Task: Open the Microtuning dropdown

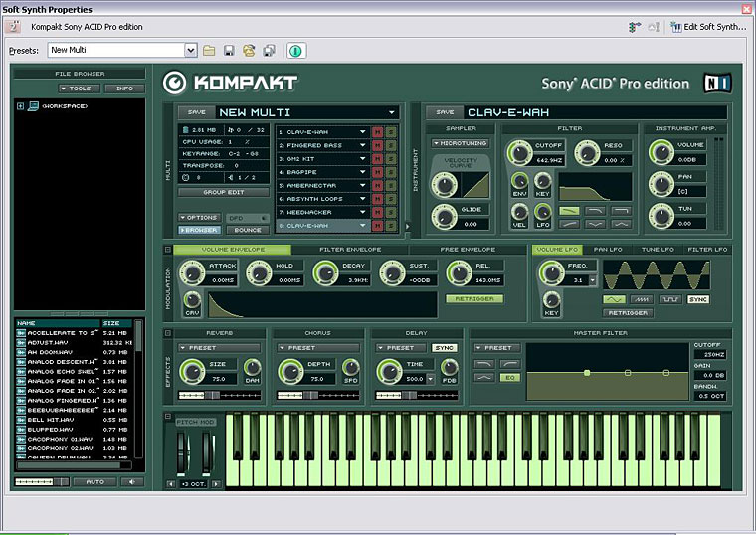Action: click(x=461, y=143)
